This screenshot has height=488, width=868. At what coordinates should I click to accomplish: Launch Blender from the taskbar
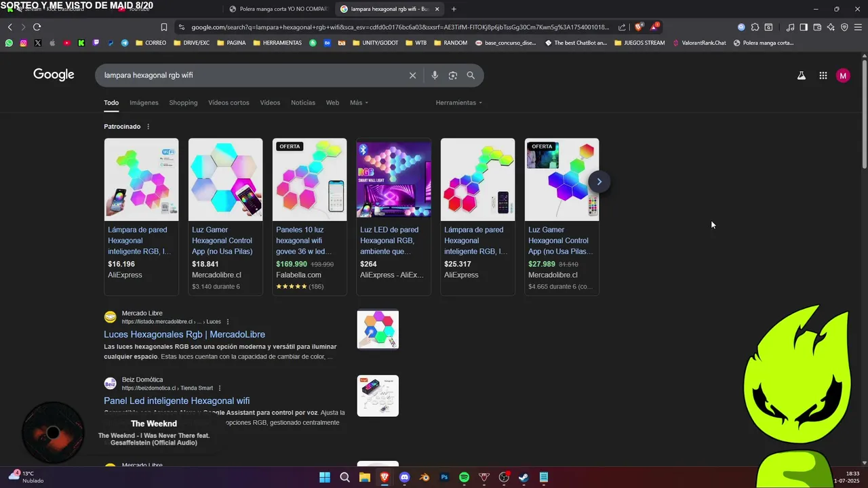425,477
